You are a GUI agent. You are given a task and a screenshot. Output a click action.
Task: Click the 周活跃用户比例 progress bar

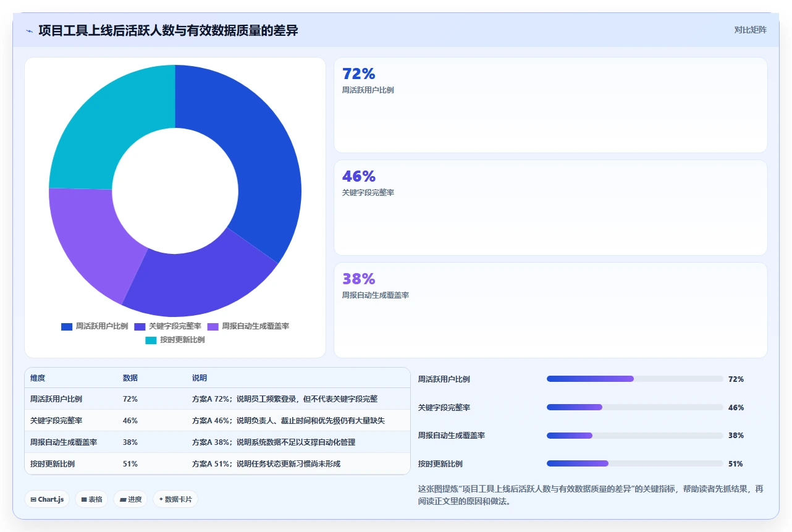[x=635, y=379]
